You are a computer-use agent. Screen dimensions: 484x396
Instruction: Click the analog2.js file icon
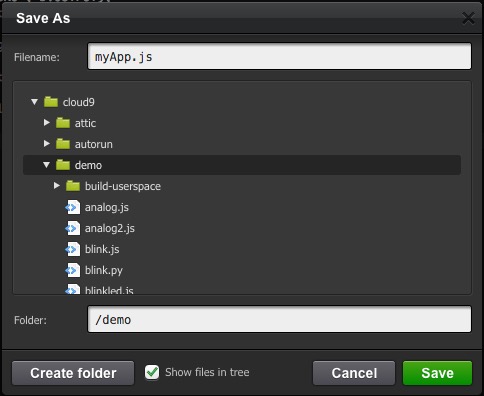tap(73, 228)
